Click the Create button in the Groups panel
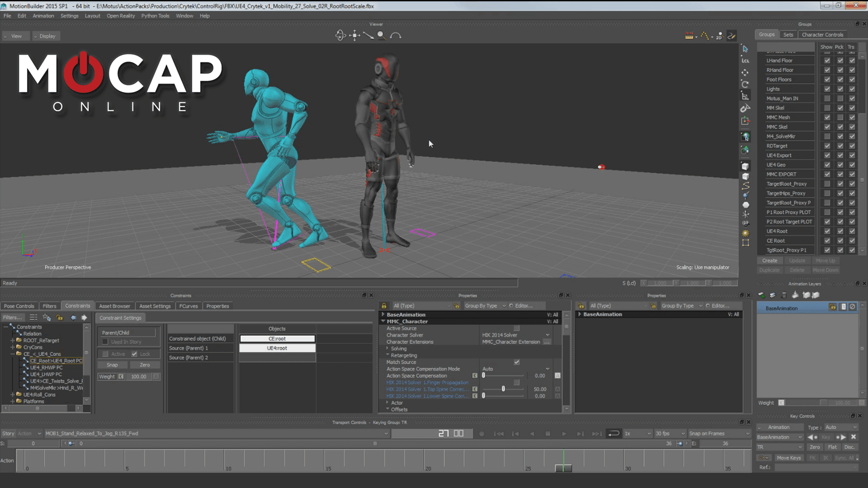 click(x=770, y=260)
